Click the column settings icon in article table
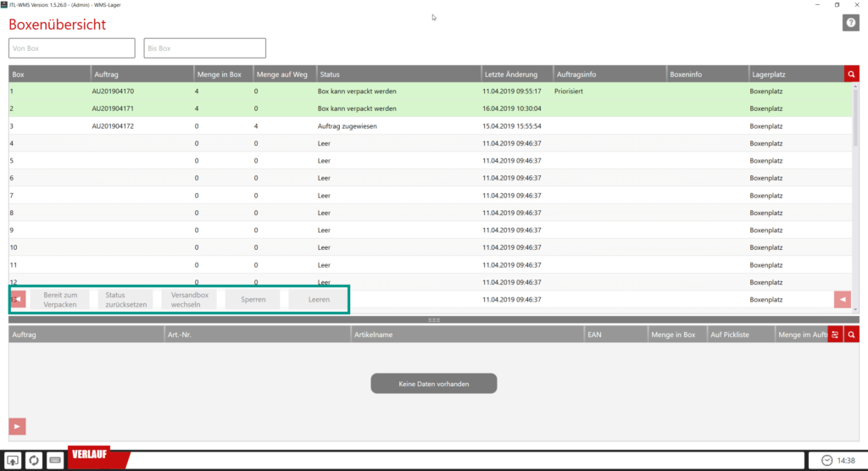This screenshot has width=868, height=471. (x=835, y=335)
